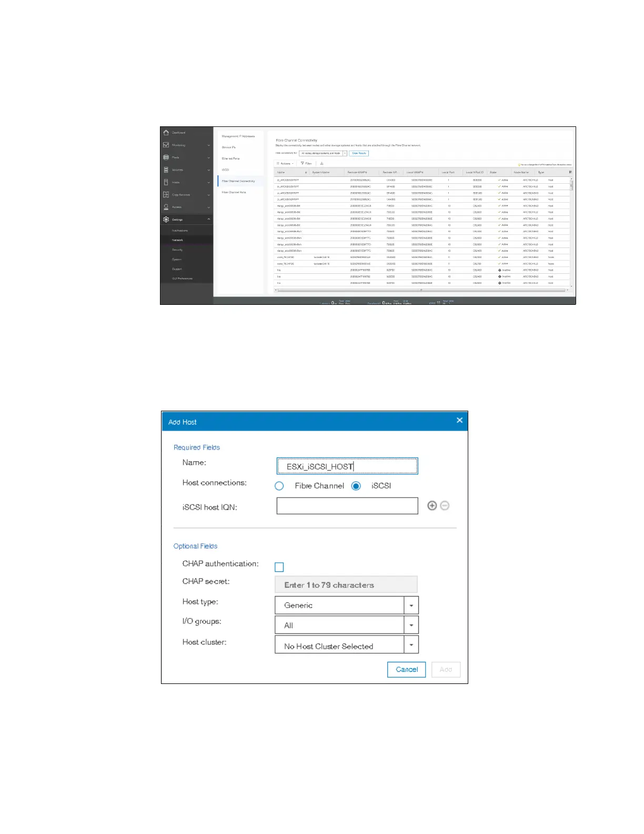This screenshot has height=834, width=644.
Task: Click the column selector icon at table corner
Action: pos(570,172)
